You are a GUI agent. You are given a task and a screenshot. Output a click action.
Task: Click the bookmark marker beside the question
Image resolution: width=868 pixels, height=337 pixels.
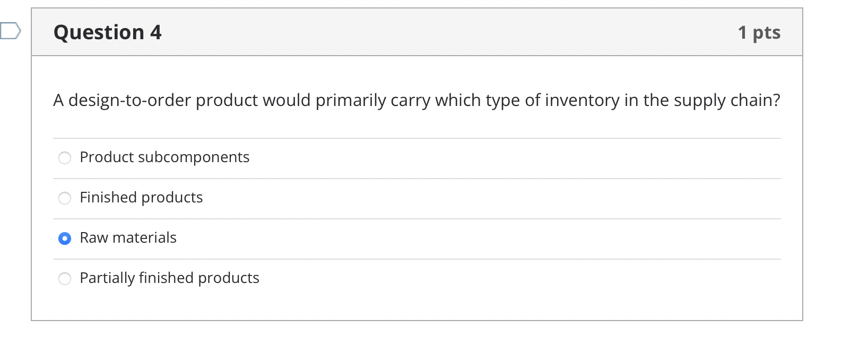coord(10,31)
